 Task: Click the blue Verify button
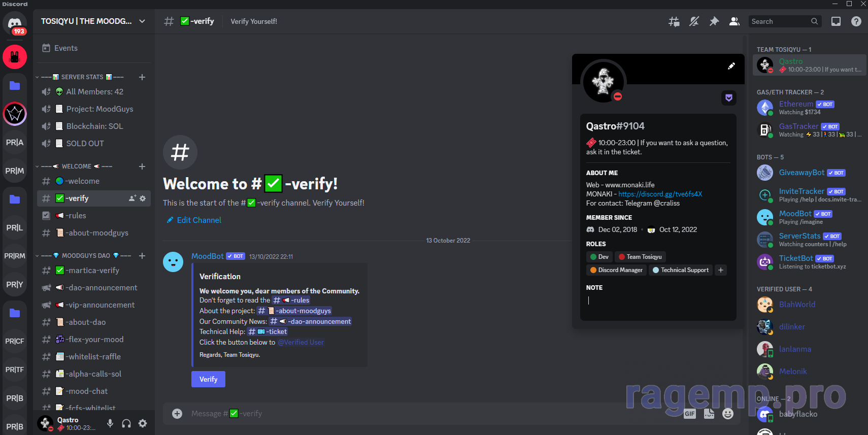(208, 379)
